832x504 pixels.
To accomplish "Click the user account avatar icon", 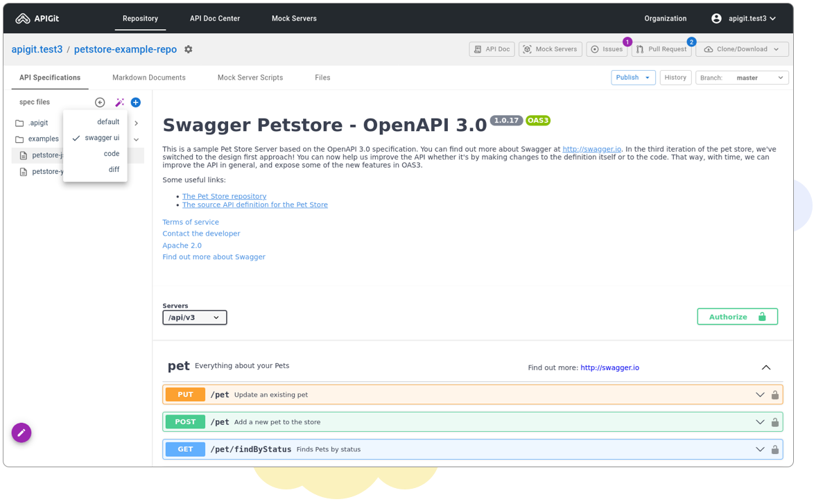I will pos(716,19).
